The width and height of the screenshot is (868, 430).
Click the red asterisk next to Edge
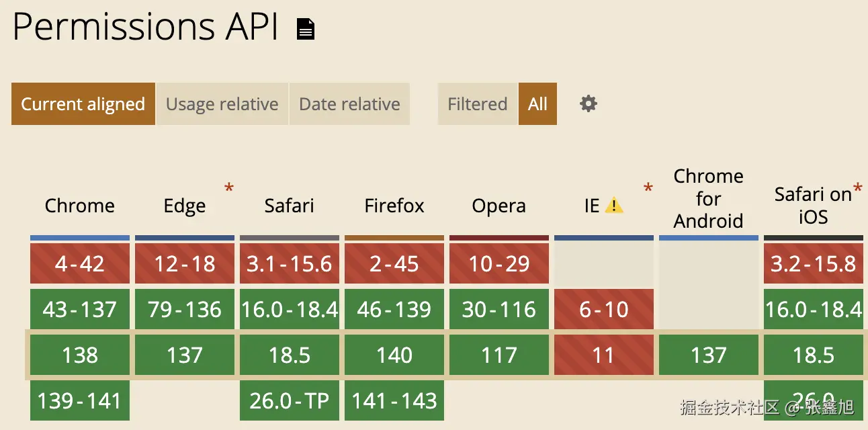click(229, 189)
